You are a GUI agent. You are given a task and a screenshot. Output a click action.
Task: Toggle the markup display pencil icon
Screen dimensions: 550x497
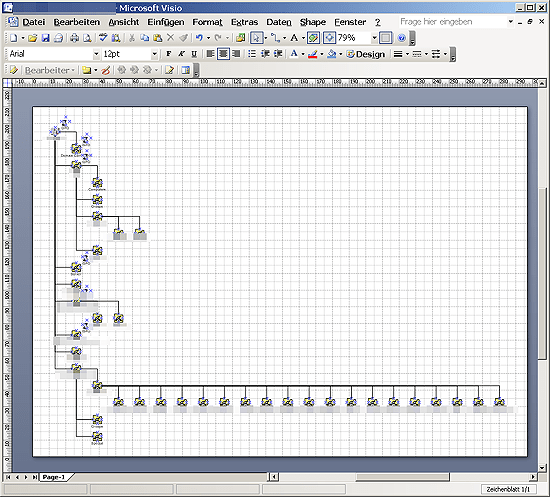[13, 70]
